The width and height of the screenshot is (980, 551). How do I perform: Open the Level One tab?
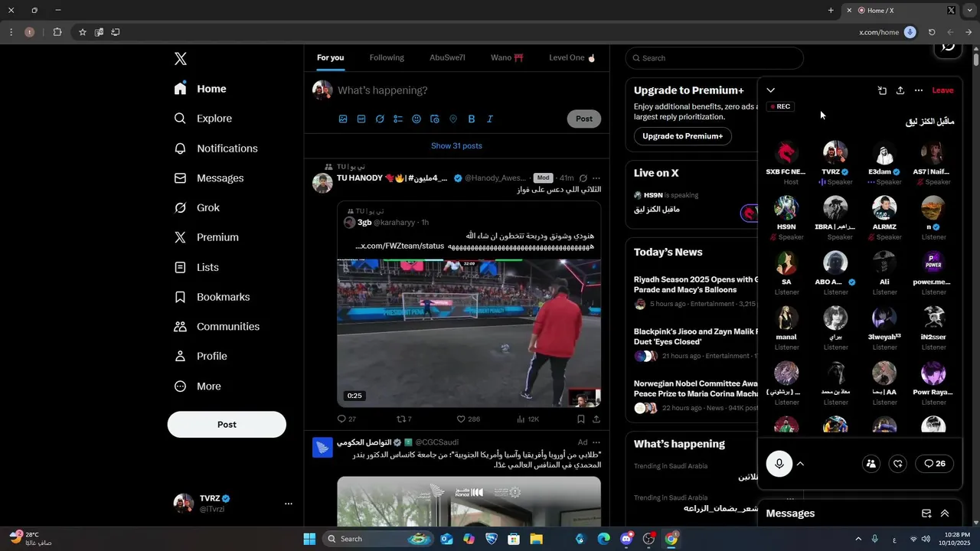(572, 58)
